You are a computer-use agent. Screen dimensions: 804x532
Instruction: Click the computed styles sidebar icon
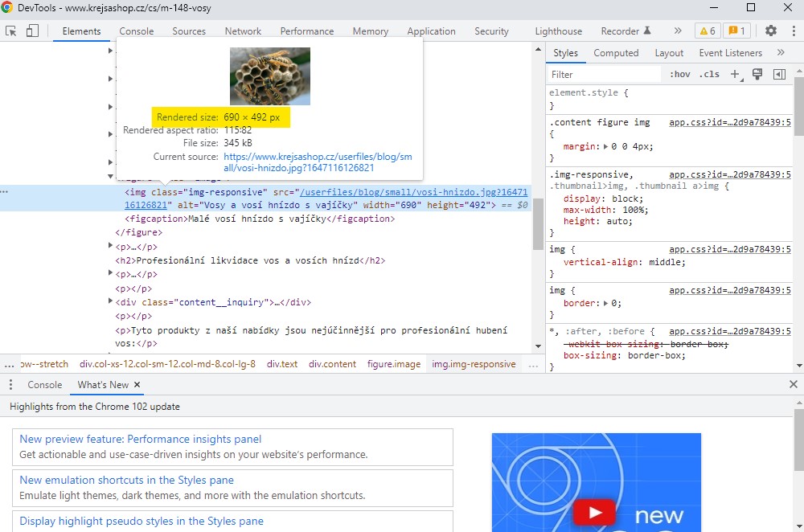pyautogui.click(x=779, y=74)
